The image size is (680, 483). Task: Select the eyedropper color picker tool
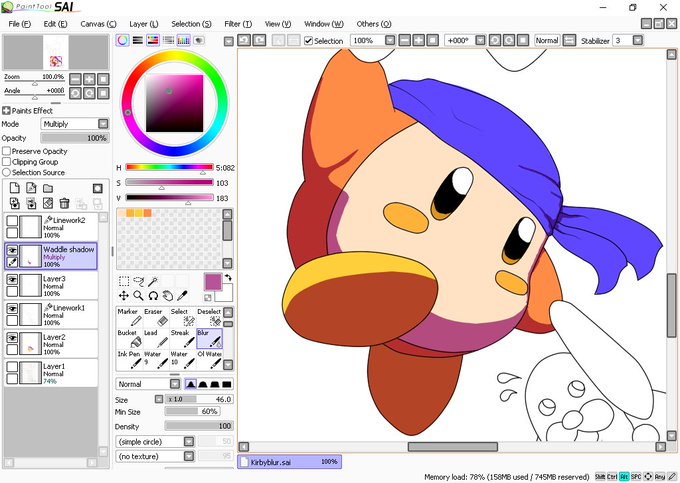point(182,296)
